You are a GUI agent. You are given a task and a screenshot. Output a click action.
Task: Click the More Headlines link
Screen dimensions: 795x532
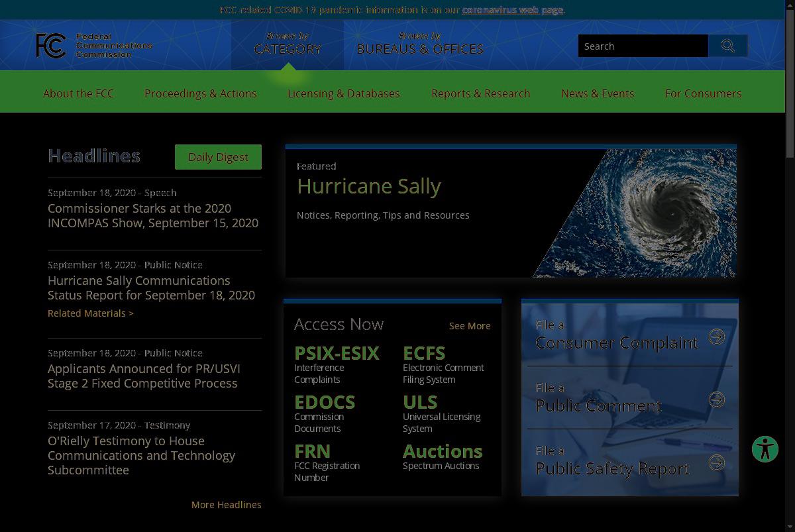[x=227, y=504]
